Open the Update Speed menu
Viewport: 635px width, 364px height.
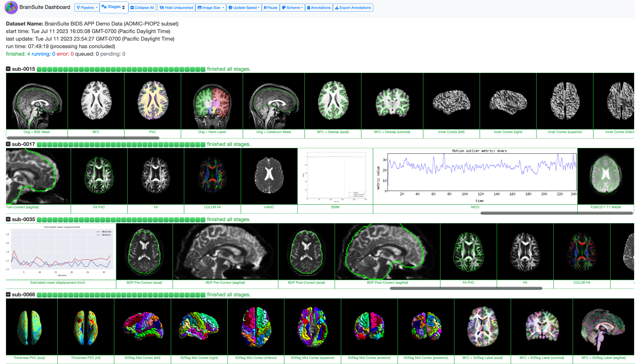[x=244, y=8]
